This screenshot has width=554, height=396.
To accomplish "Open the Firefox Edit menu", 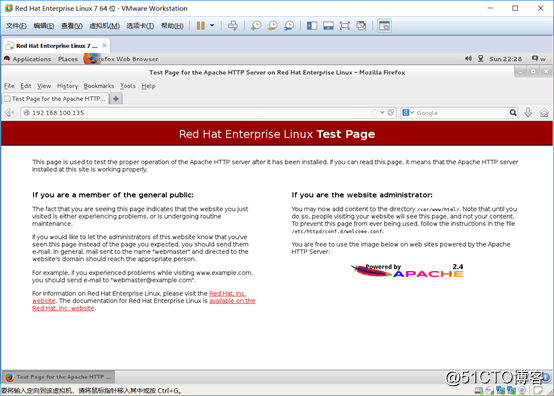I will [25, 86].
